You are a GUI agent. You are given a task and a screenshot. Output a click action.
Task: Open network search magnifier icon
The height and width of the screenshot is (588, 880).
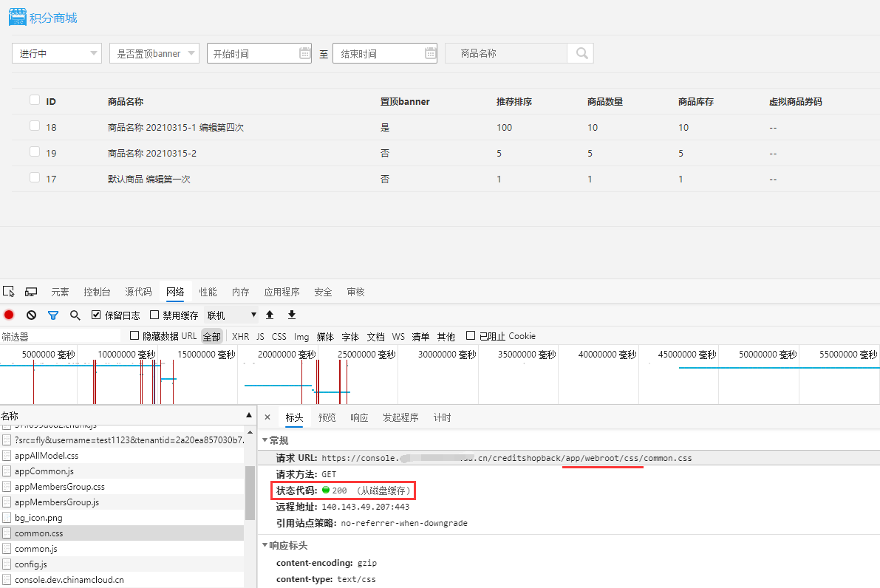tap(75, 315)
